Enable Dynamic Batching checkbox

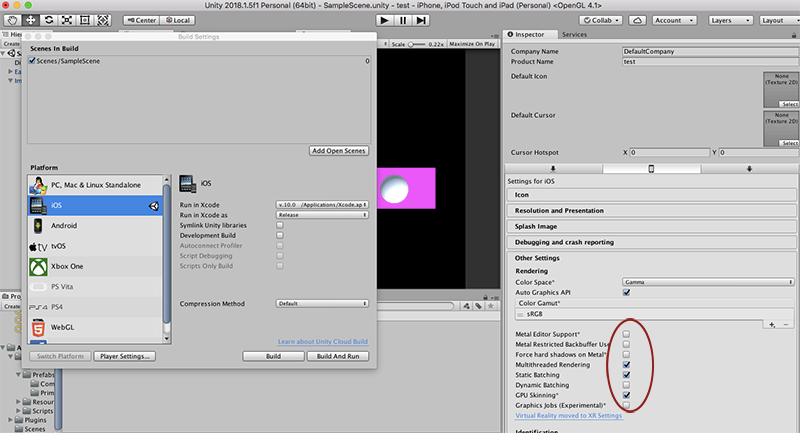(x=627, y=385)
